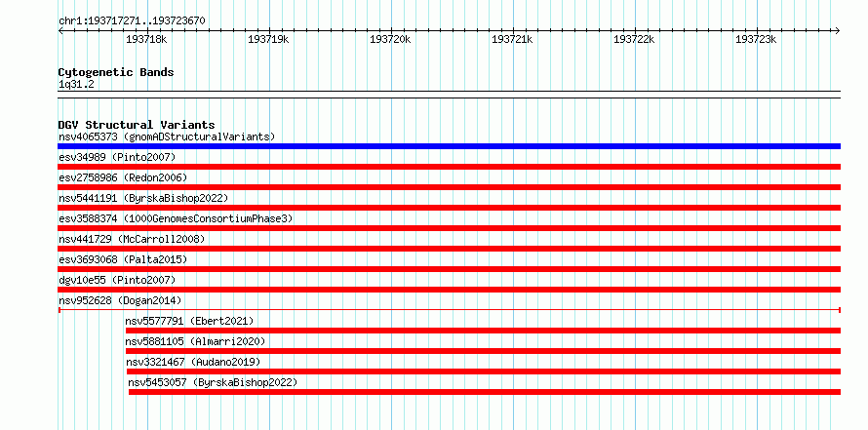
Task: Click the nsv5881105 (Almarri2020) label
Action: coord(195,341)
